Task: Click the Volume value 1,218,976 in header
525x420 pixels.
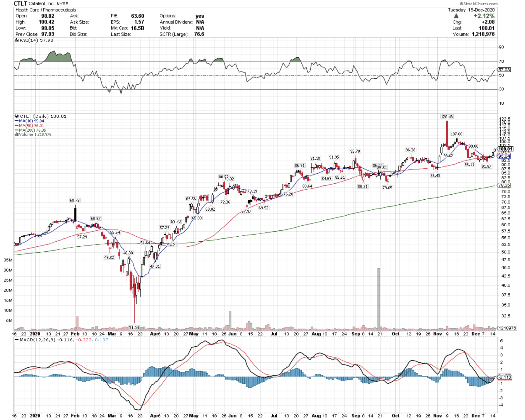Action: pos(483,34)
